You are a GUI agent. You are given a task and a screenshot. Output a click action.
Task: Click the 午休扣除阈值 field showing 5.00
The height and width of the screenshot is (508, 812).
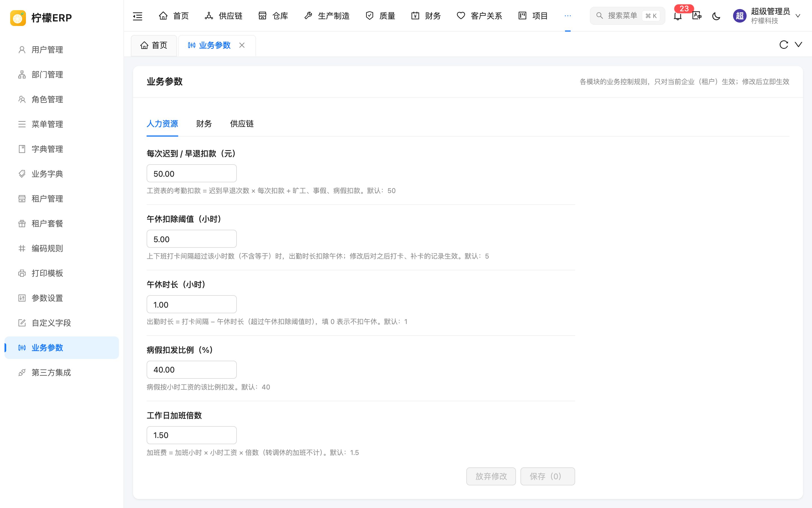coord(192,239)
